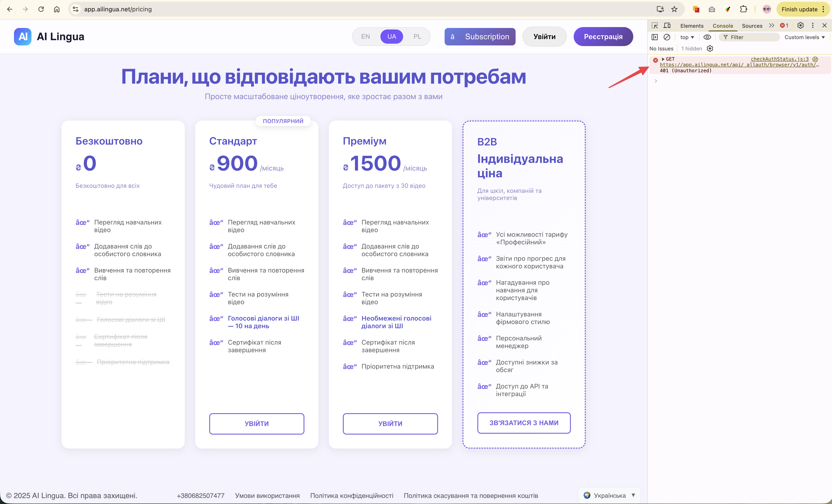Switch language toggle to PL
Image resolution: width=832 pixels, height=504 pixels.
coord(417,36)
